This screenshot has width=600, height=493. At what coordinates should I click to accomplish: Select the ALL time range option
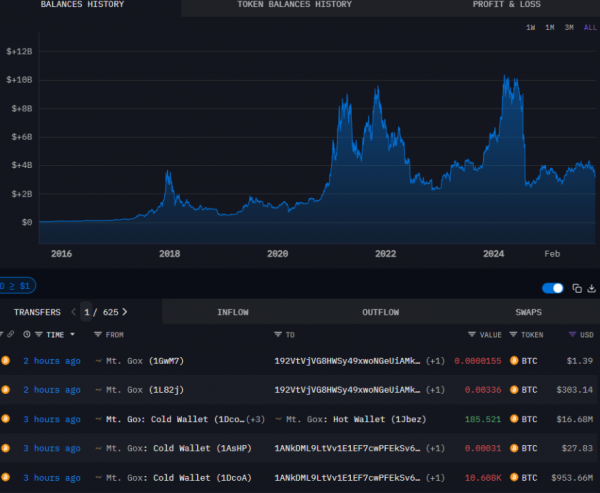(589, 27)
